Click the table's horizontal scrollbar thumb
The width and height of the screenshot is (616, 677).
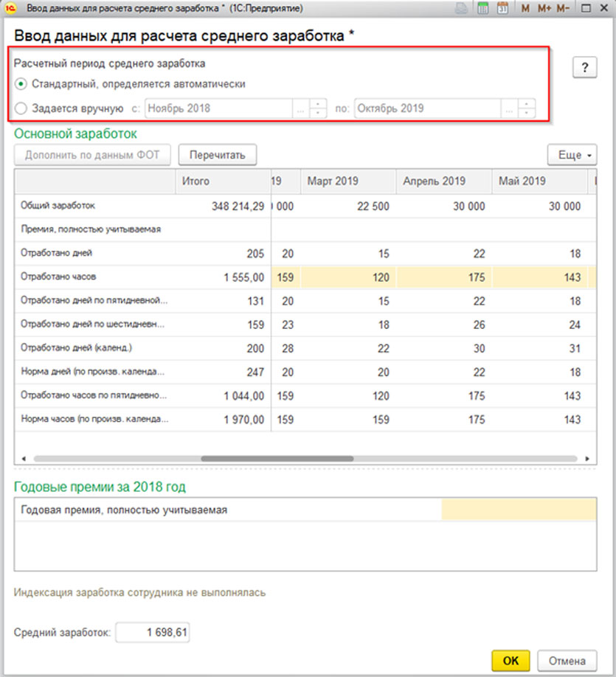coord(277,459)
